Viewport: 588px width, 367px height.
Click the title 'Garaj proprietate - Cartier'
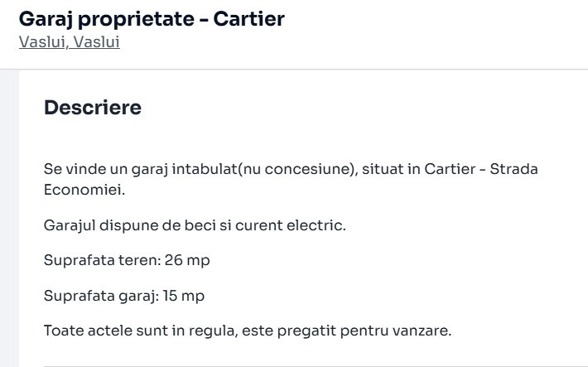151,18
